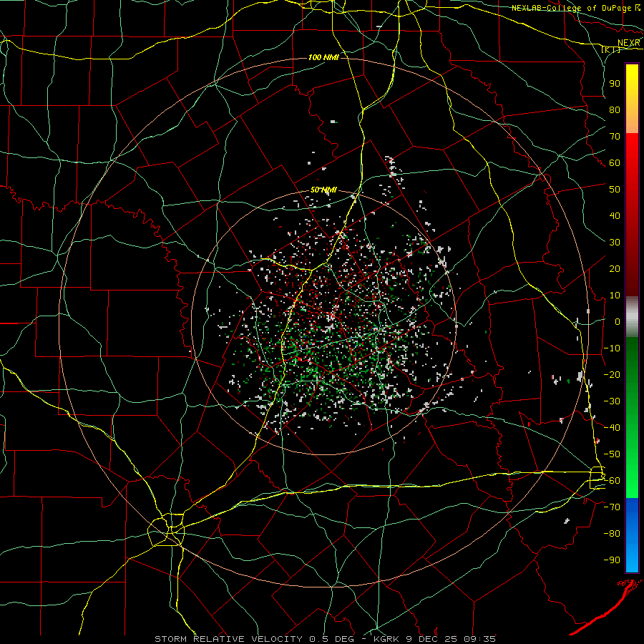Click the NEXLAB-College of DuPage label
The height and width of the screenshot is (644, 644).
pyautogui.click(x=572, y=8)
